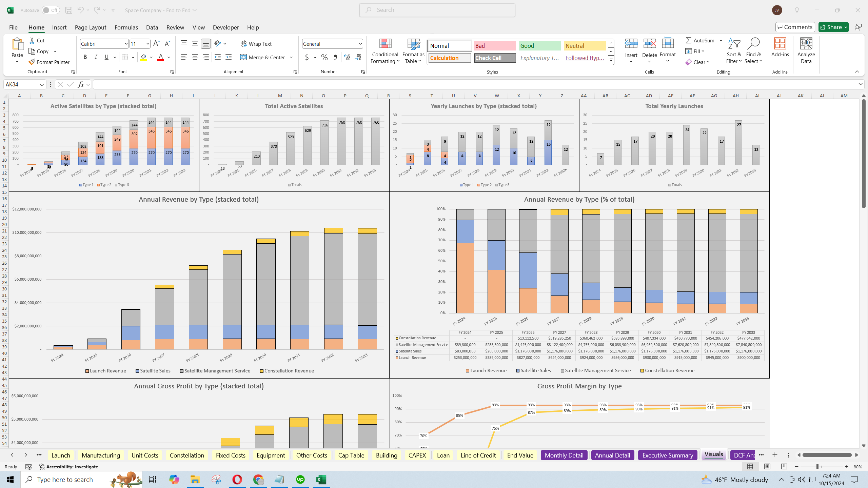Viewport: 868px width, 488px height.
Task: Activate the Format Painter brush
Action: point(49,62)
